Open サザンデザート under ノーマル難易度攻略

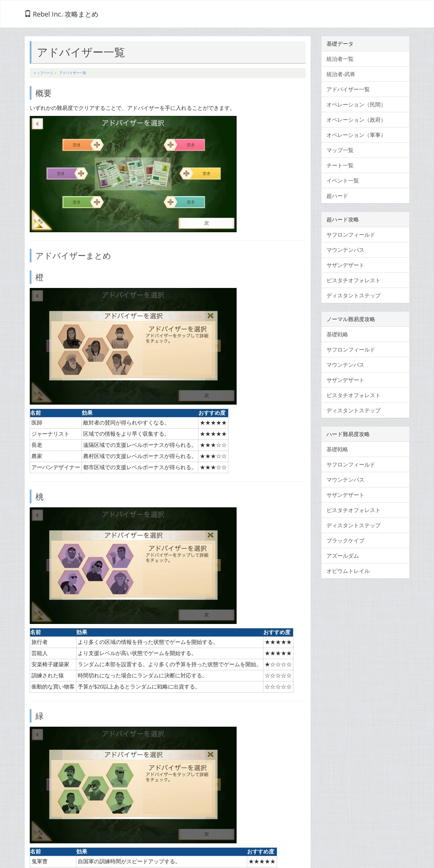click(x=365, y=380)
